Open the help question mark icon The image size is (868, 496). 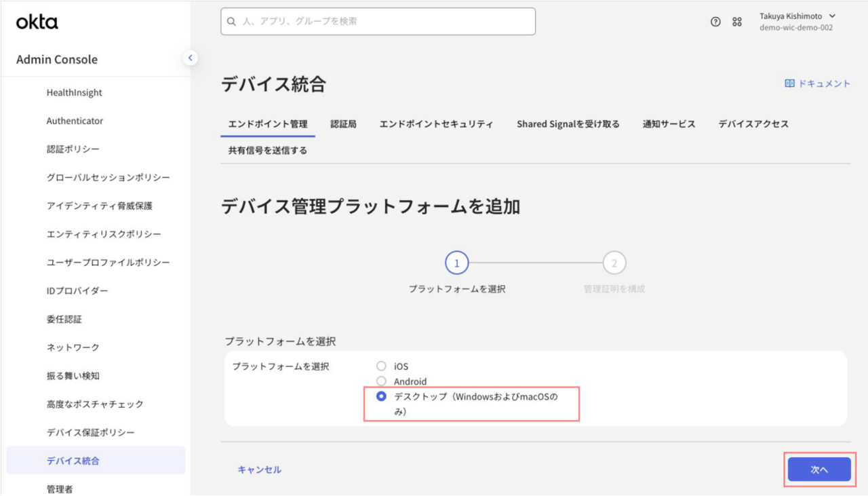(715, 22)
